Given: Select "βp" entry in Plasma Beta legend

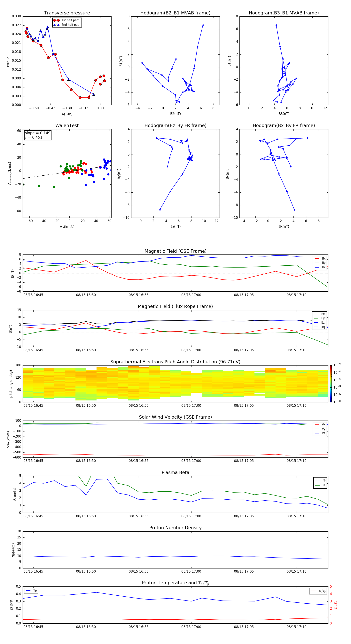Looking at the screenshot, I should click(320, 480).
